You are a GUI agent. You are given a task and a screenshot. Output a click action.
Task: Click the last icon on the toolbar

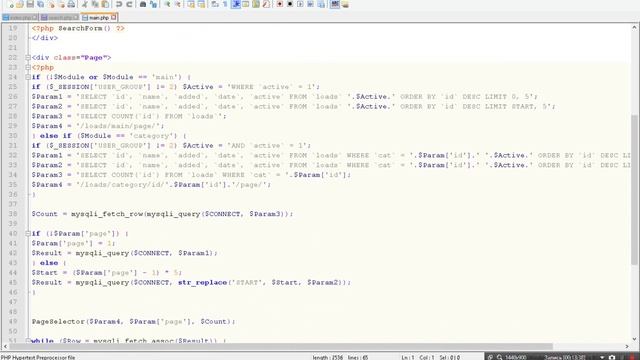pyautogui.click(x=345, y=4)
